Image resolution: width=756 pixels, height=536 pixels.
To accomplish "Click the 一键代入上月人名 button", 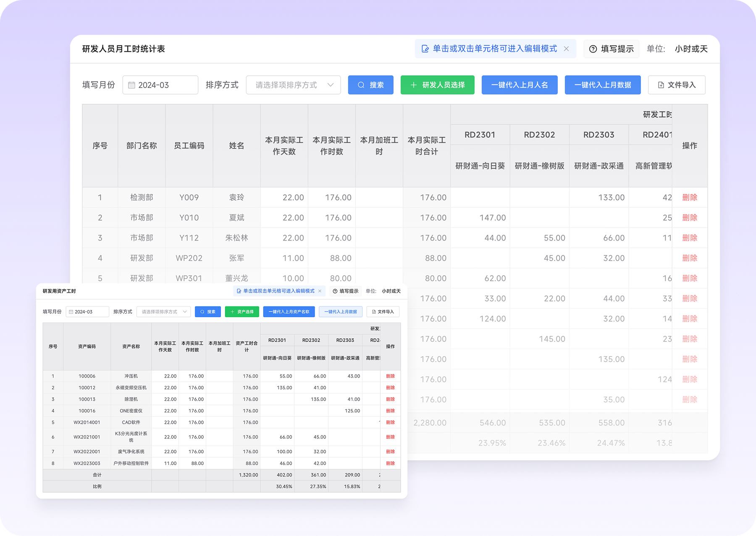I will (519, 85).
